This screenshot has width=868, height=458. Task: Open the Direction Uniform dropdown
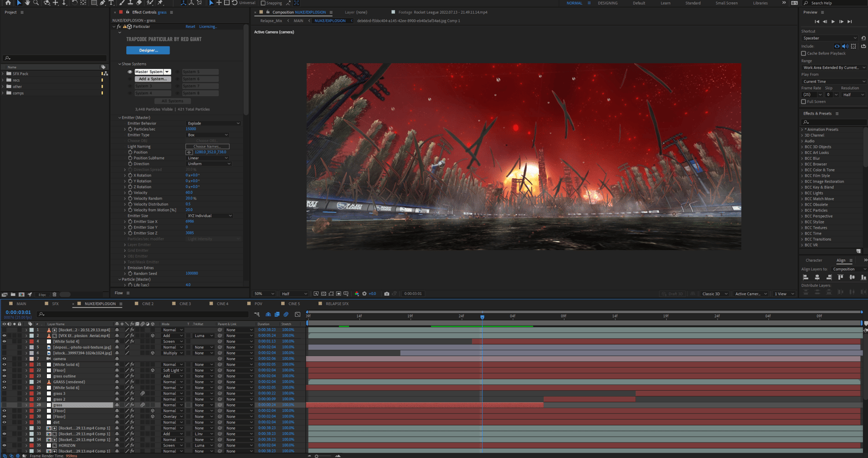pos(209,164)
